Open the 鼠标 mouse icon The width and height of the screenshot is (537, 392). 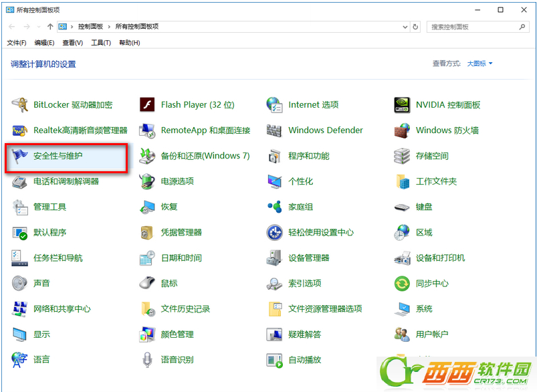147,284
